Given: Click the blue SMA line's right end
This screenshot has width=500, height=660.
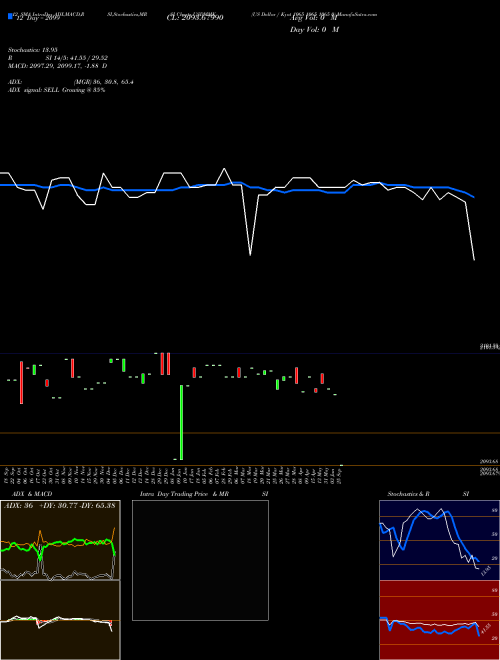Looking at the screenshot, I should (x=474, y=197).
